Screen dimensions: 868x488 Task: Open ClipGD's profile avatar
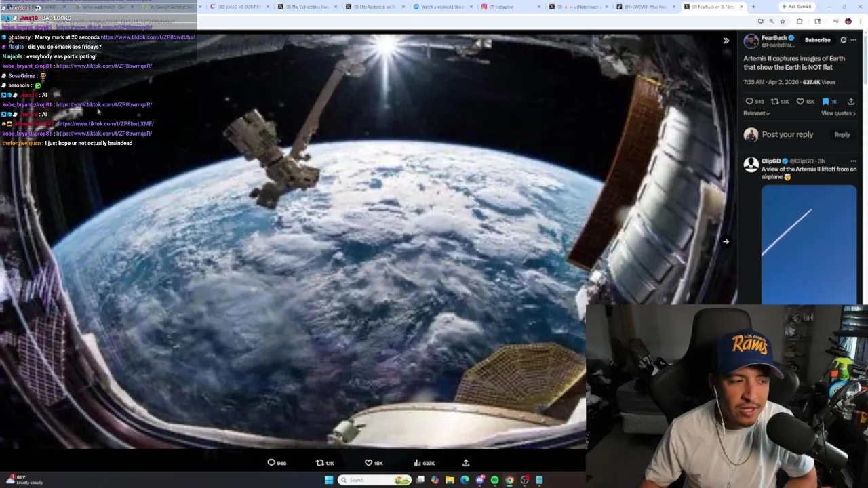point(751,165)
